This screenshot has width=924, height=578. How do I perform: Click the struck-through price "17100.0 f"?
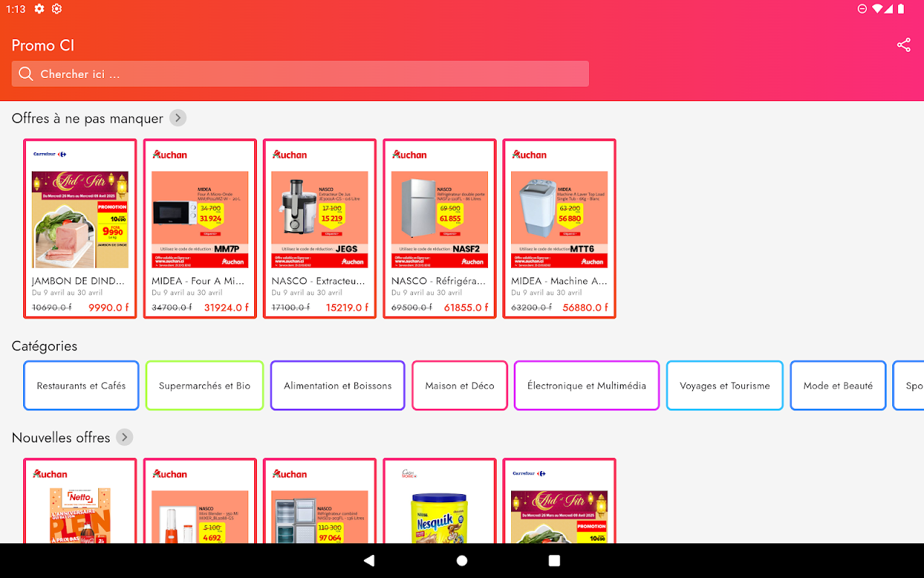pos(291,307)
